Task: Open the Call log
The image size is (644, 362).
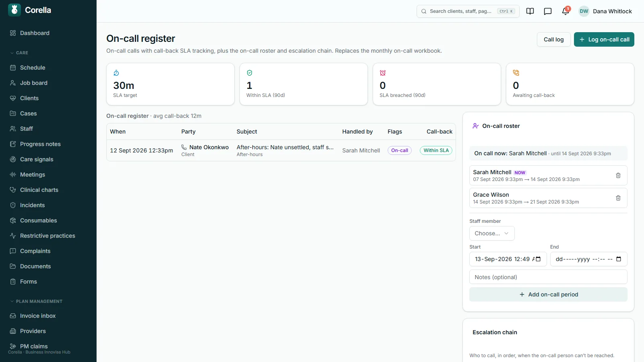Action: tap(553, 39)
